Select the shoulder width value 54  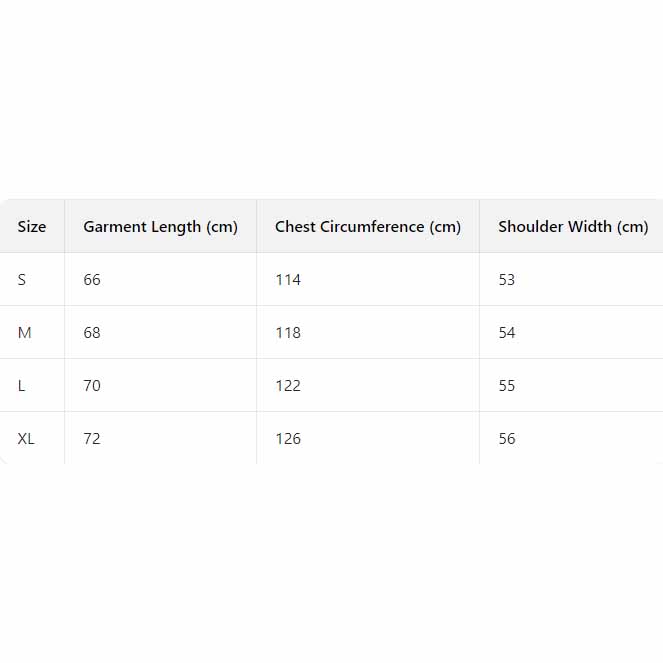point(507,333)
